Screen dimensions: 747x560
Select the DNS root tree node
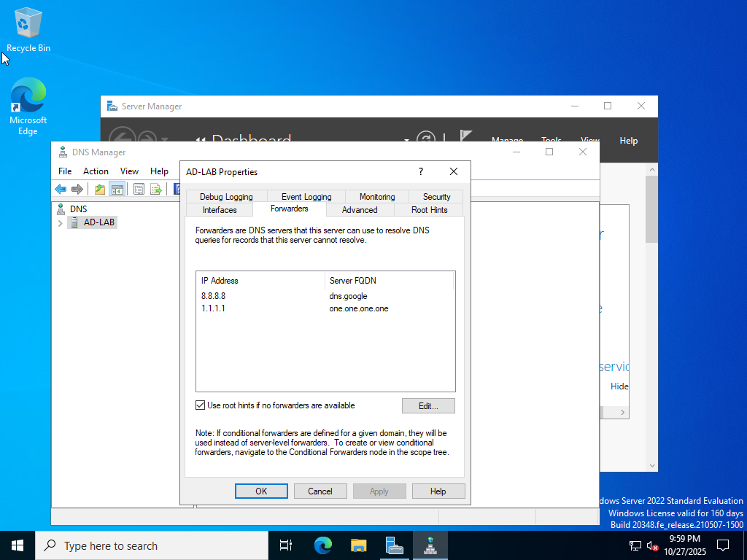78,209
